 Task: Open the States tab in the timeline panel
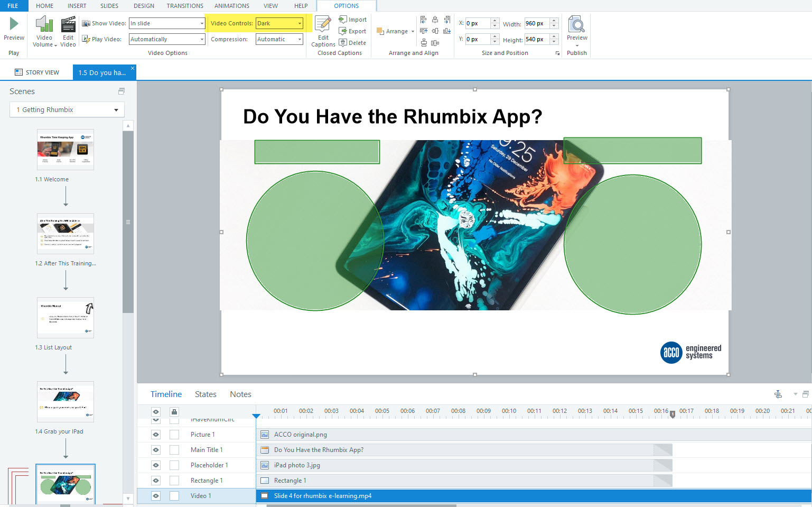coord(205,394)
